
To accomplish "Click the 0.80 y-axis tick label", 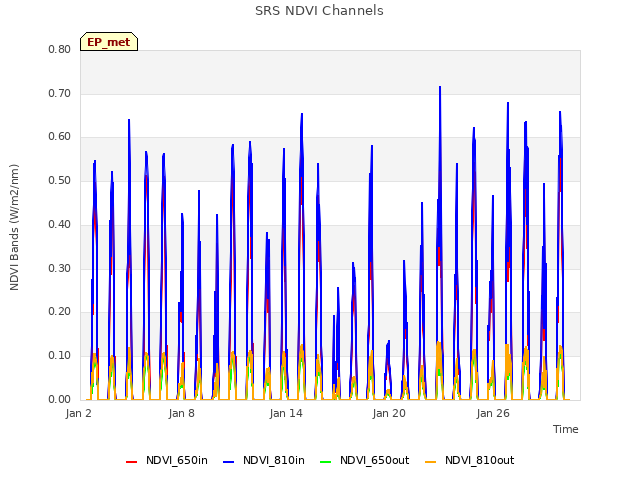I will (60, 49).
